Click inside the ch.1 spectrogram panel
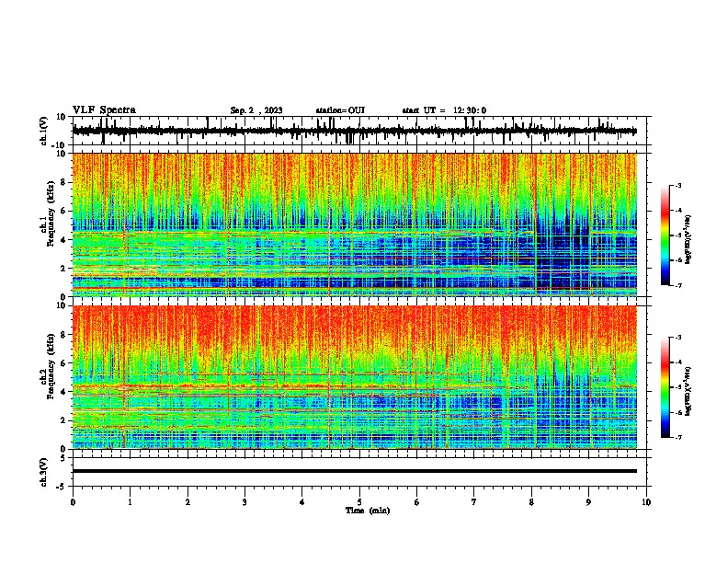Screen dimensions: 728x563 coord(355,224)
